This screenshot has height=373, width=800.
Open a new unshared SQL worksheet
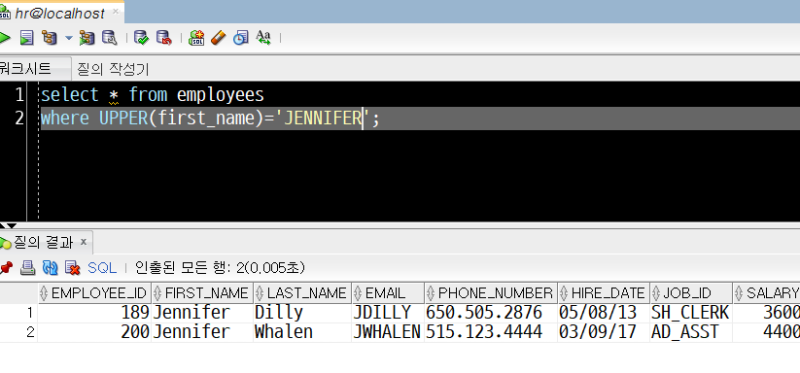tap(196, 38)
